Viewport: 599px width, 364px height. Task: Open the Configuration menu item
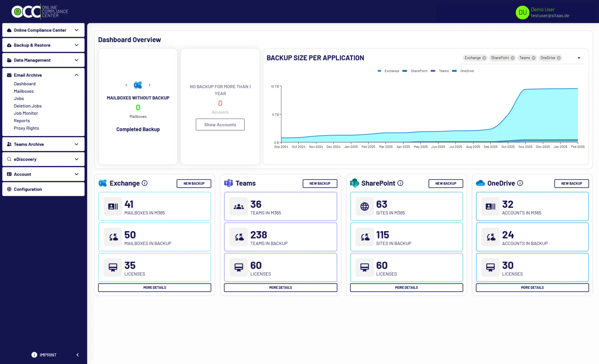(28, 189)
